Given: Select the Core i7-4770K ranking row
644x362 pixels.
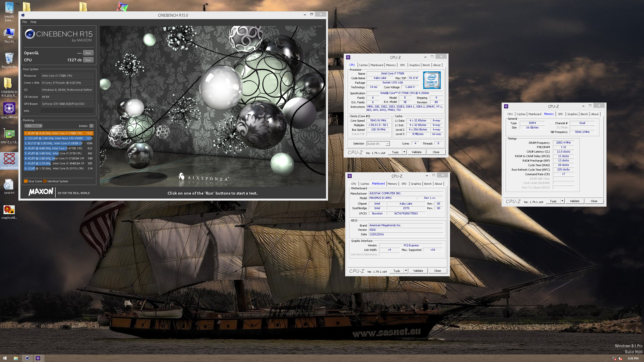Looking at the screenshot, I should [x=59, y=148].
